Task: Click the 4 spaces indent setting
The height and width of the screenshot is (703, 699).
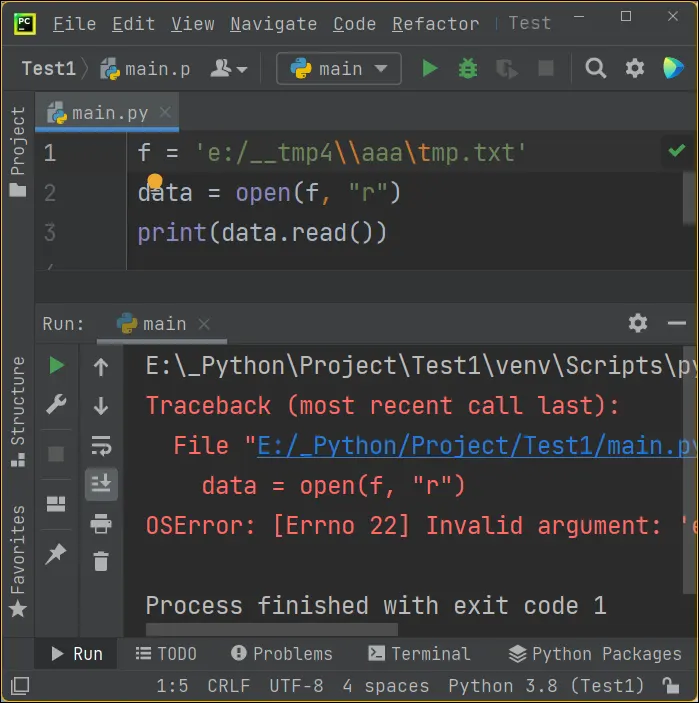Action: [386, 686]
